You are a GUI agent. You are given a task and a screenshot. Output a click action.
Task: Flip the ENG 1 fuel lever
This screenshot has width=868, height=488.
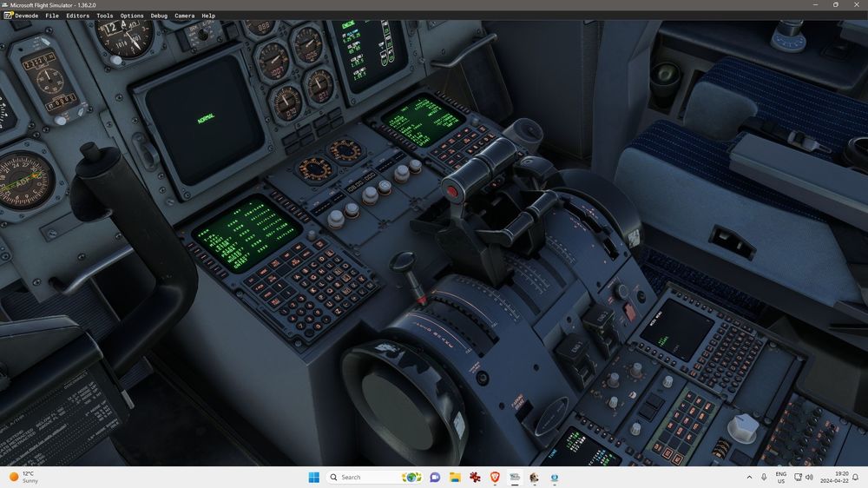click(x=574, y=348)
